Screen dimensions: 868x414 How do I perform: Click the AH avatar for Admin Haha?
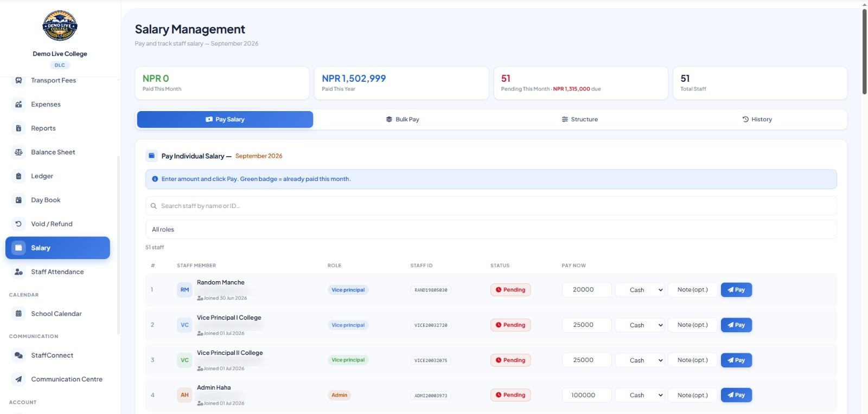point(184,395)
